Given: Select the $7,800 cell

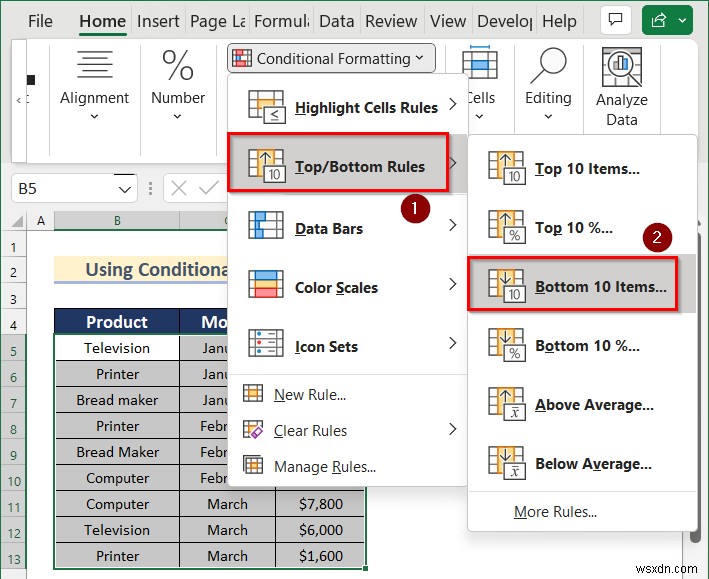Looking at the screenshot, I should click(320, 503).
